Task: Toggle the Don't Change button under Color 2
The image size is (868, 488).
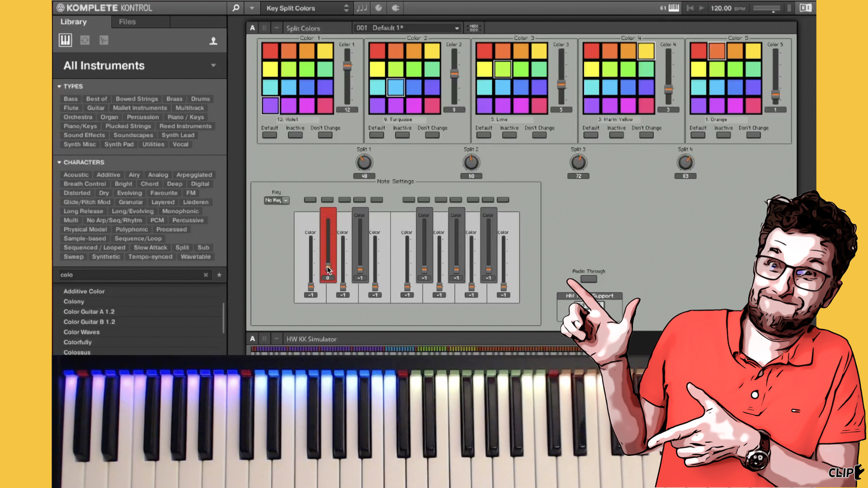Action: [432, 135]
